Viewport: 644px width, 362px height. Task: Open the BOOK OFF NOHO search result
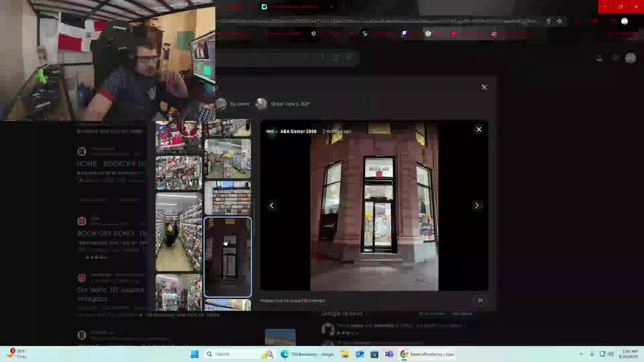point(112,233)
